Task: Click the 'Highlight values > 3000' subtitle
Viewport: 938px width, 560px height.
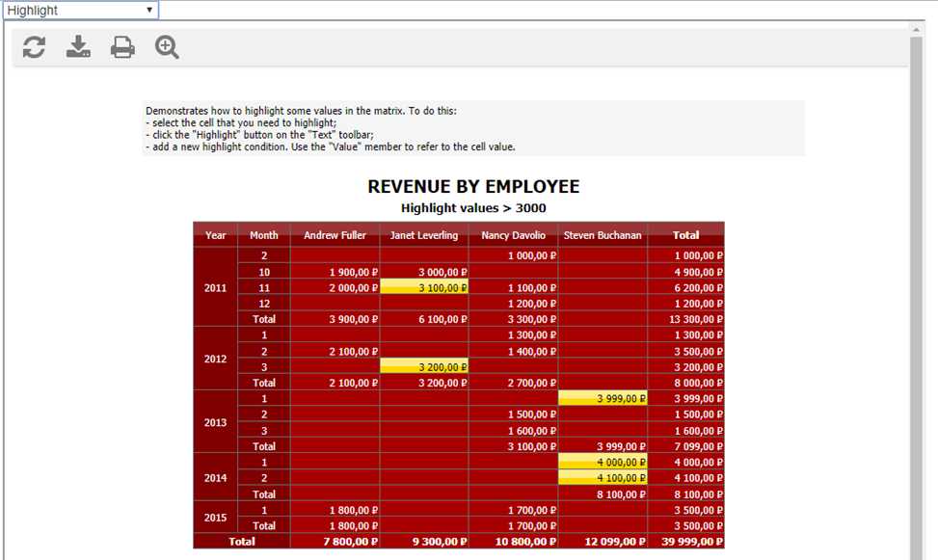Action: point(473,208)
